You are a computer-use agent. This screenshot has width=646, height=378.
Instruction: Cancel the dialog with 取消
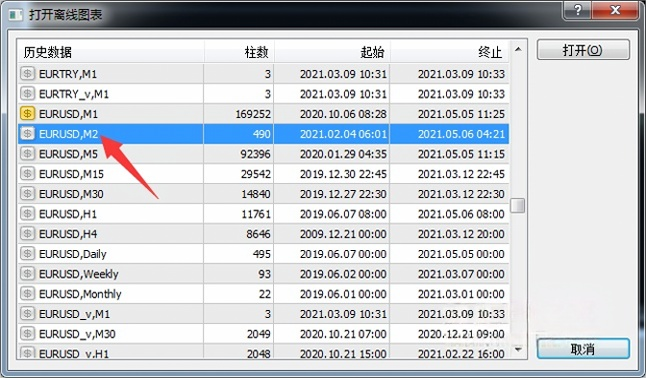click(x=583, y=349)
